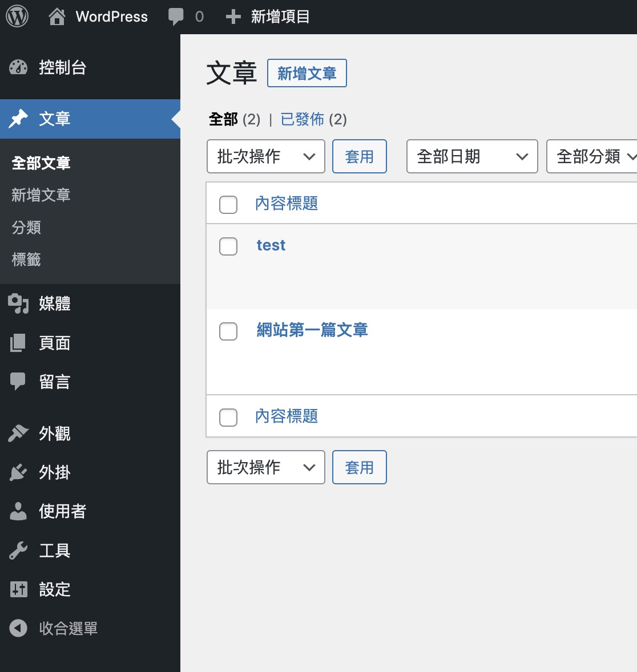Open the 外掛 plugins icon
This screenshot has width=637, height=672.
coord(18,472)
